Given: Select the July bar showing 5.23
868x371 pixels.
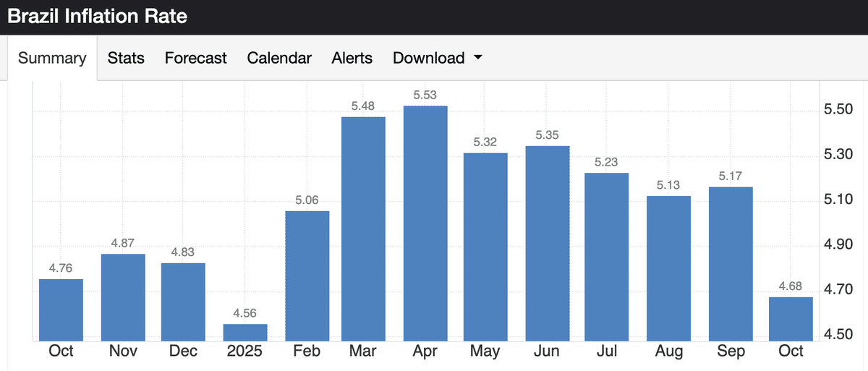Looking at the screenshot, I should [607, 256].
